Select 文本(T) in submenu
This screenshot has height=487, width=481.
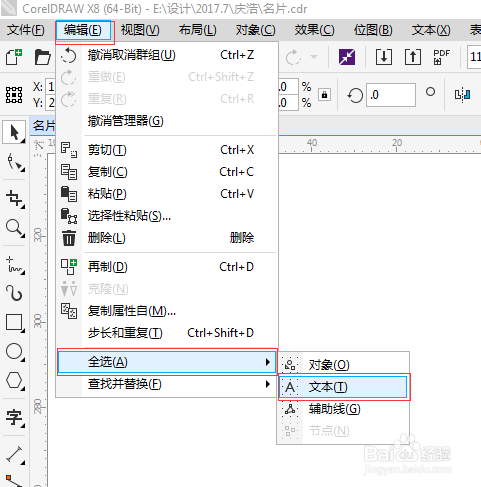click(343, 387)
